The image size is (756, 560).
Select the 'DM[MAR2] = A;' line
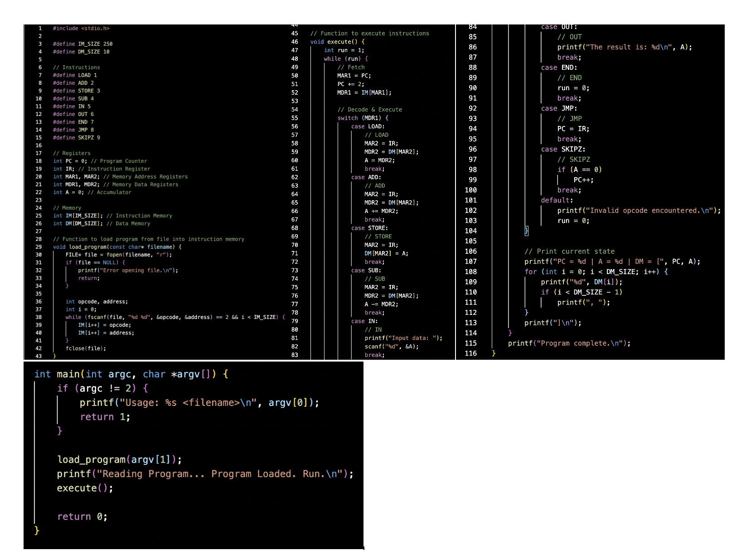click(x=387, y=253)
